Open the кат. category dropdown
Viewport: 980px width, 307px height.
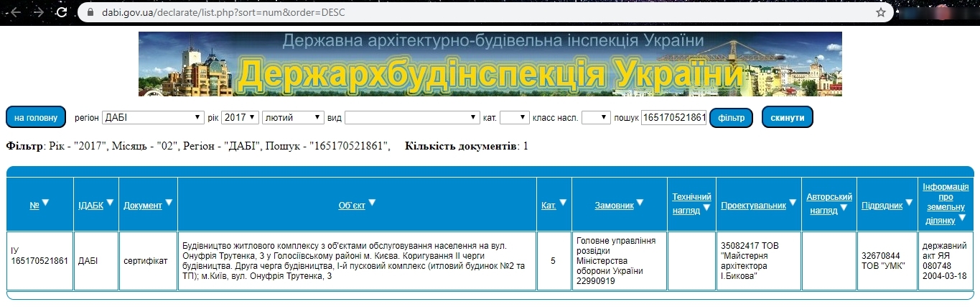click(x=514, y=117)
